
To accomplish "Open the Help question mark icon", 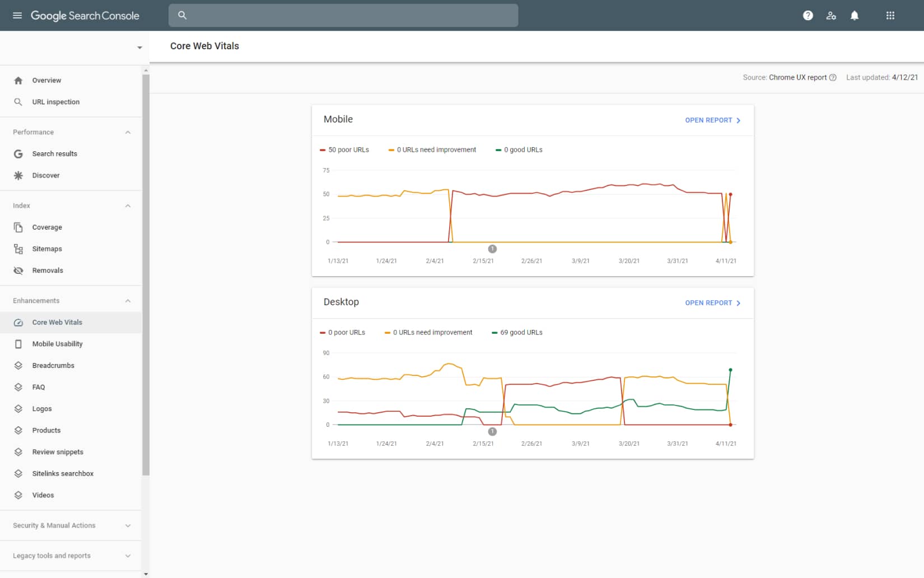I will click(x=808, y=15).
